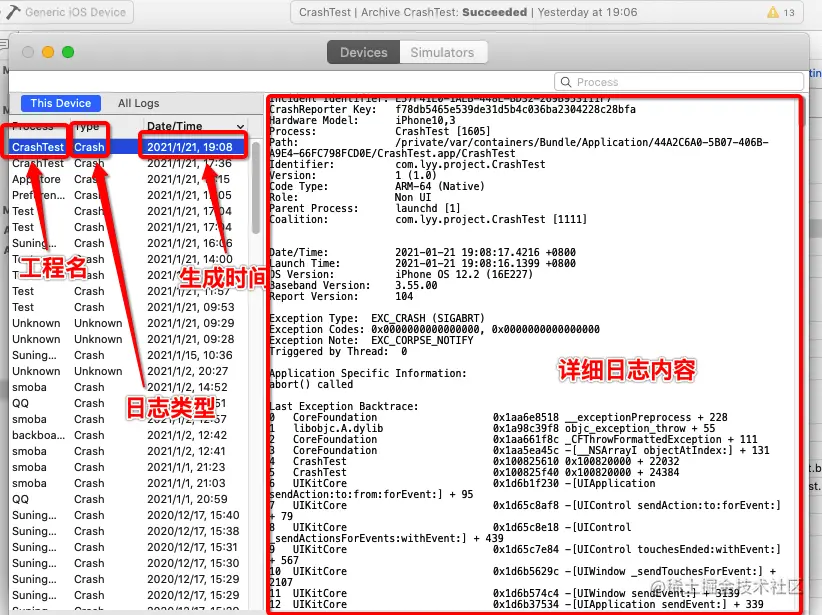Select the Generic iOS Device destination
Screen dimensions: 822x615
[x=68, y=12]
